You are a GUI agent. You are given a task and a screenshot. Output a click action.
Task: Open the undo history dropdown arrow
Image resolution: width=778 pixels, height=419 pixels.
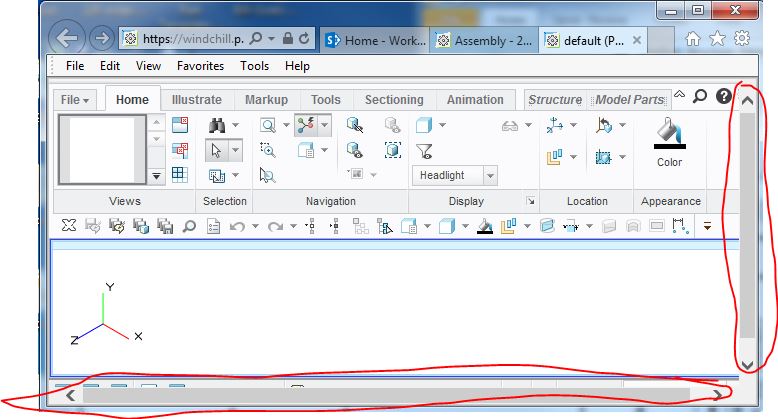point(255,226)
